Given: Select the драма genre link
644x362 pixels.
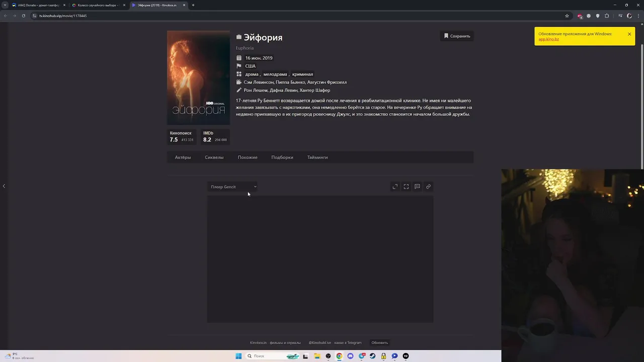Looking at the screenshot, I should point(252,74).
